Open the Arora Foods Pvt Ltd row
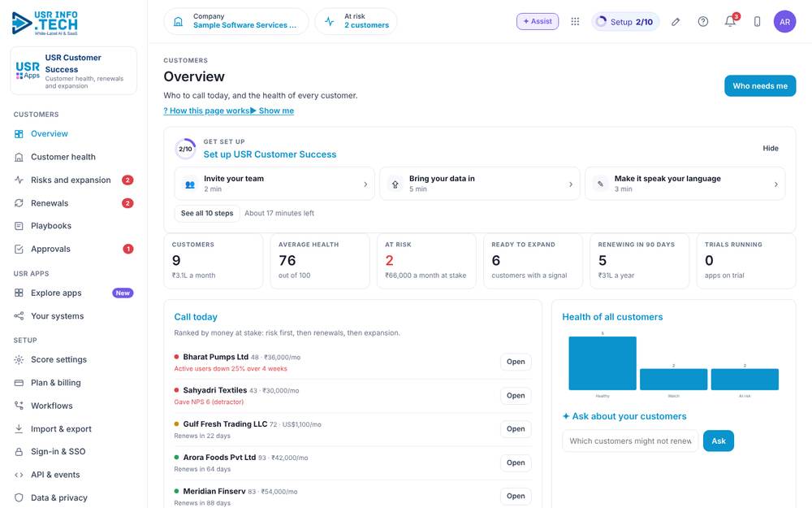 click(516, 462)
